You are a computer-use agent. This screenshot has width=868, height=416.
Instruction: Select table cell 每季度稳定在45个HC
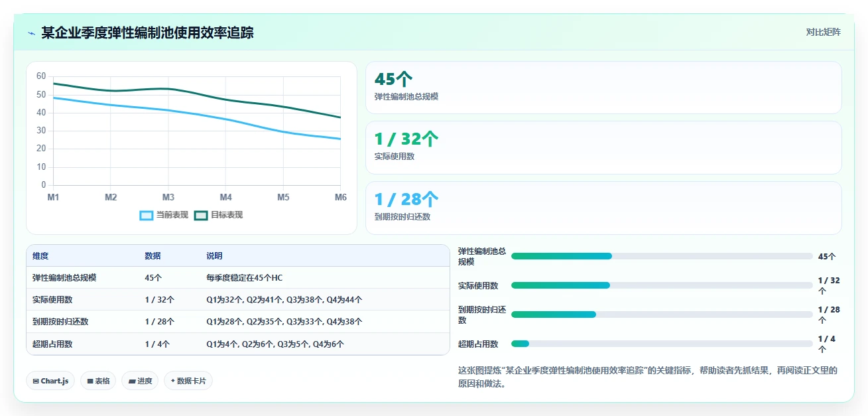245,278
